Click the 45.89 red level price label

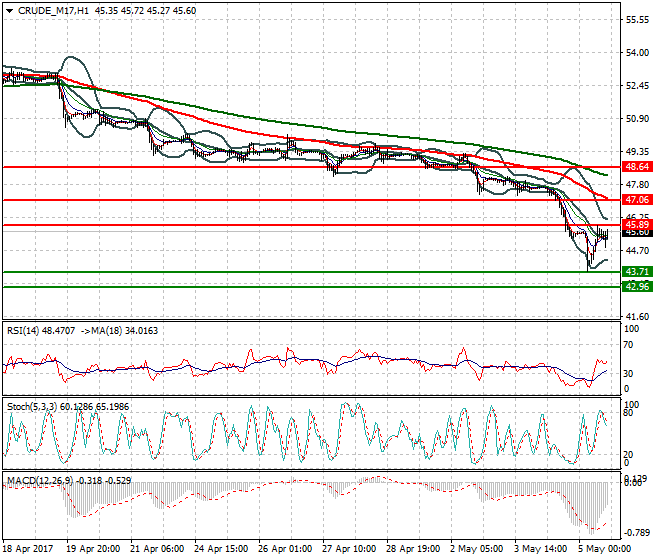637,224
